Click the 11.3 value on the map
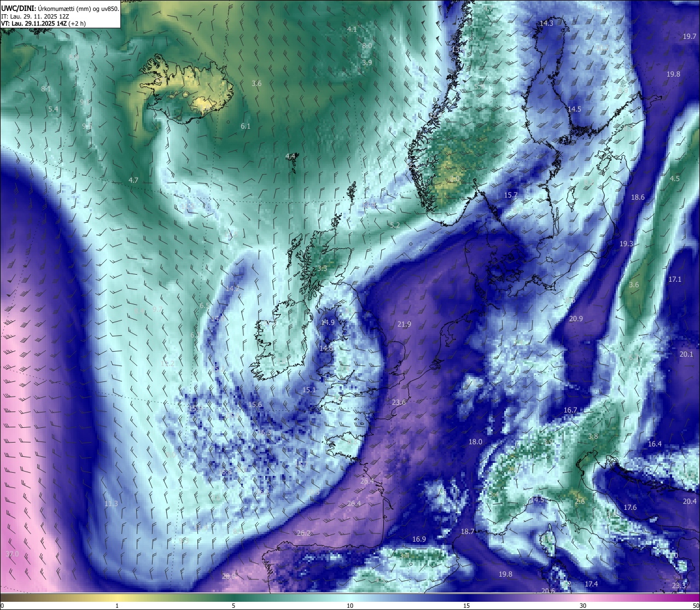 click(111, 503)
